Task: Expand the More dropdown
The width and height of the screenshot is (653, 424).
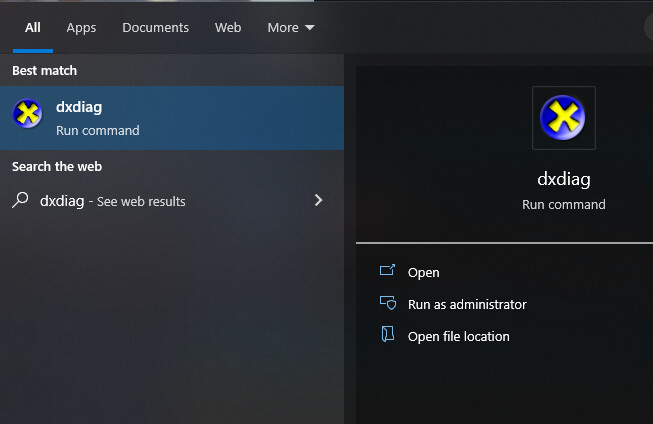Action: pos(291,27)
